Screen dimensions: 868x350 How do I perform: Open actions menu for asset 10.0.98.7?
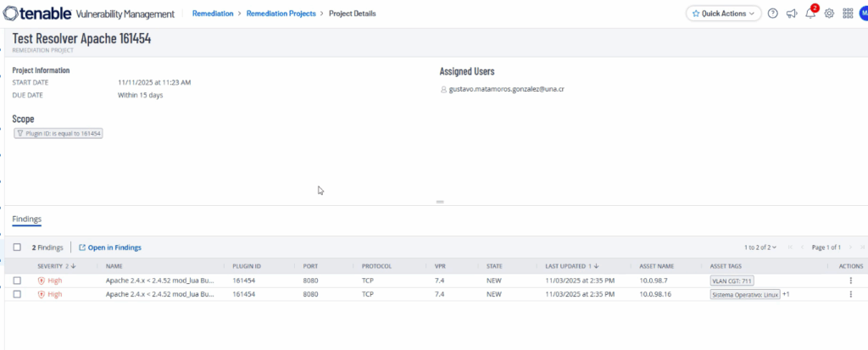pos(850,281)
